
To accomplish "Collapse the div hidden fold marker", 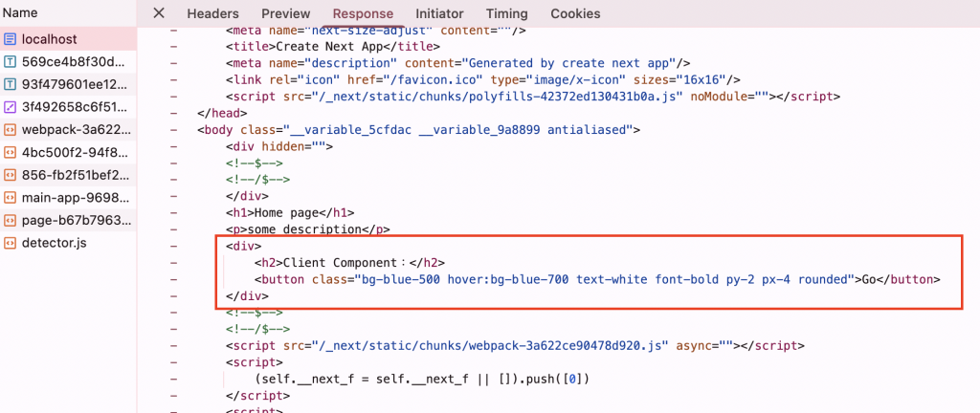I will [173, 146].
